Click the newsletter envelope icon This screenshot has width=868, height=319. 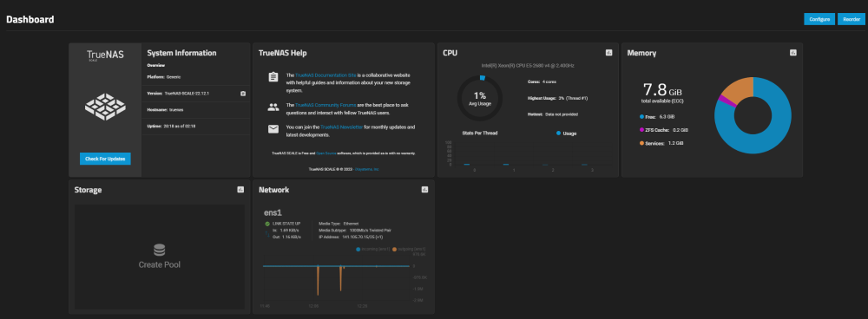coord(273,129)
